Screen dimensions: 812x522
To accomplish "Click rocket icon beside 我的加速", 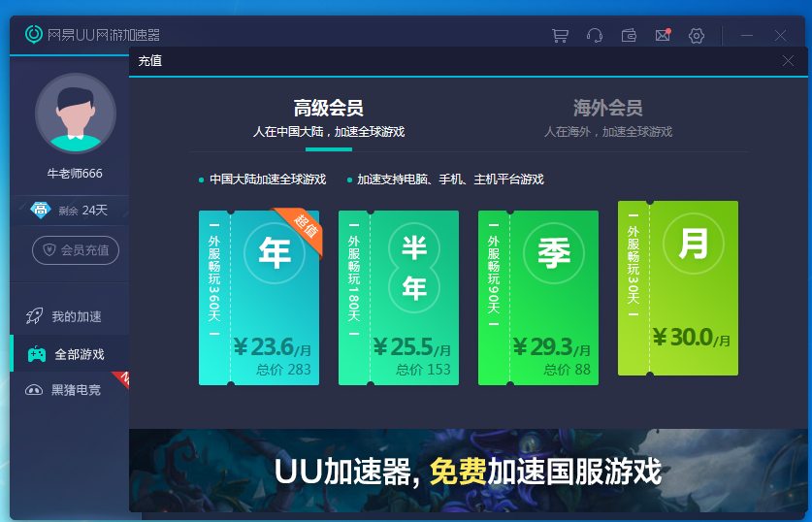I will pyautogui.click(x=35, y=316).
